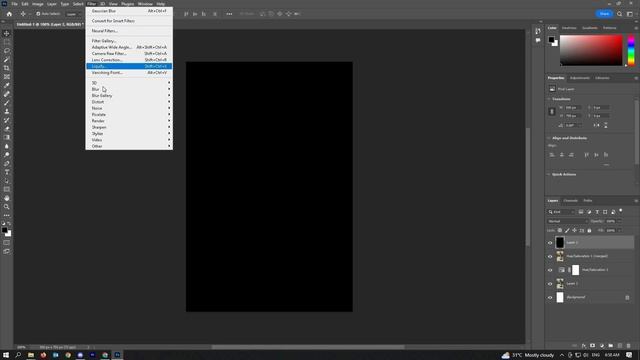Select the Pen tool
Screen dimensions: 640x360
(7, 164)
